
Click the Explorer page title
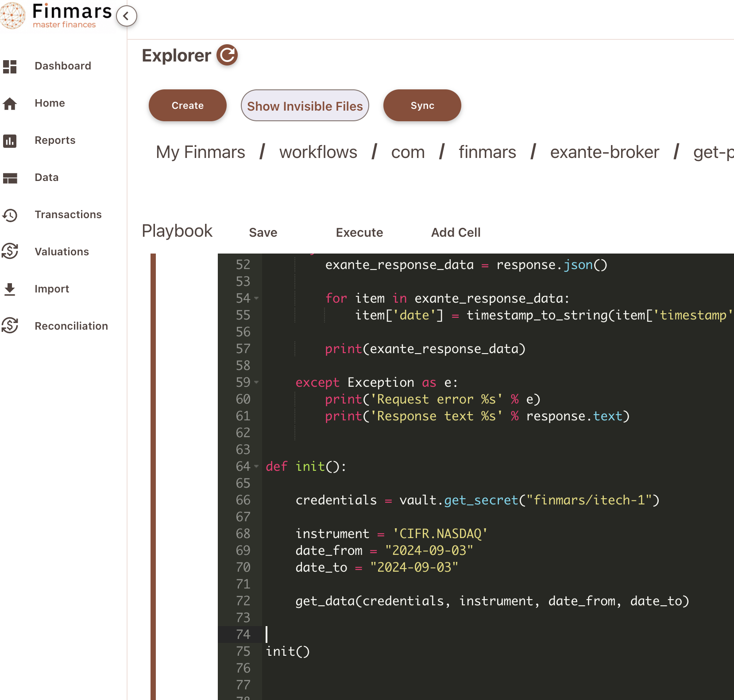[176, 55]
